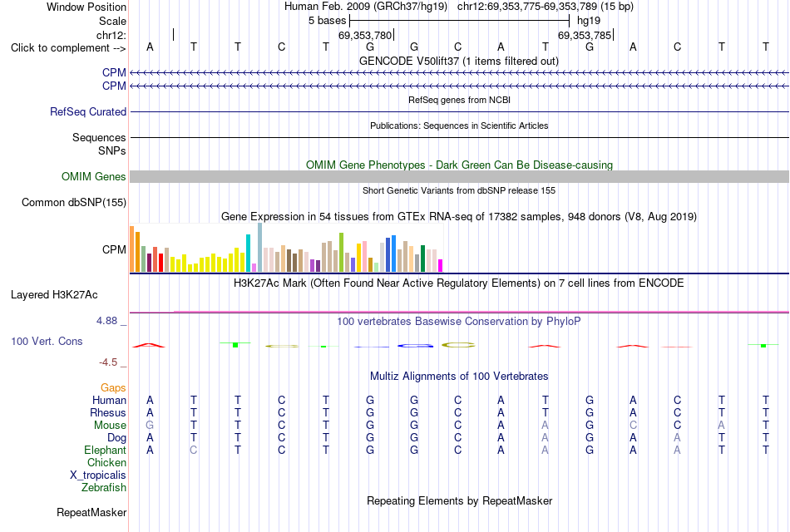Select the Zebrafish species row label
Image resolution: width=790 pixels, height=532 pixels.
104,488
